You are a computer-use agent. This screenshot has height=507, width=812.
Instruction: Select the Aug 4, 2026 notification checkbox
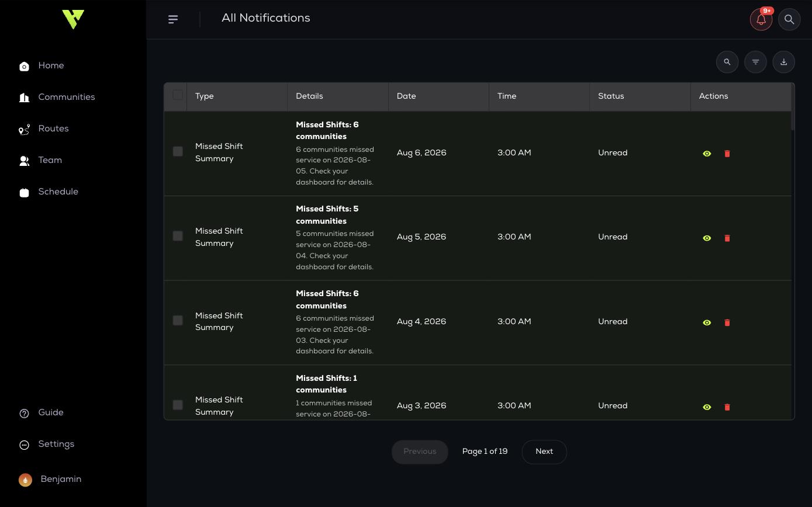coord(178,321)
